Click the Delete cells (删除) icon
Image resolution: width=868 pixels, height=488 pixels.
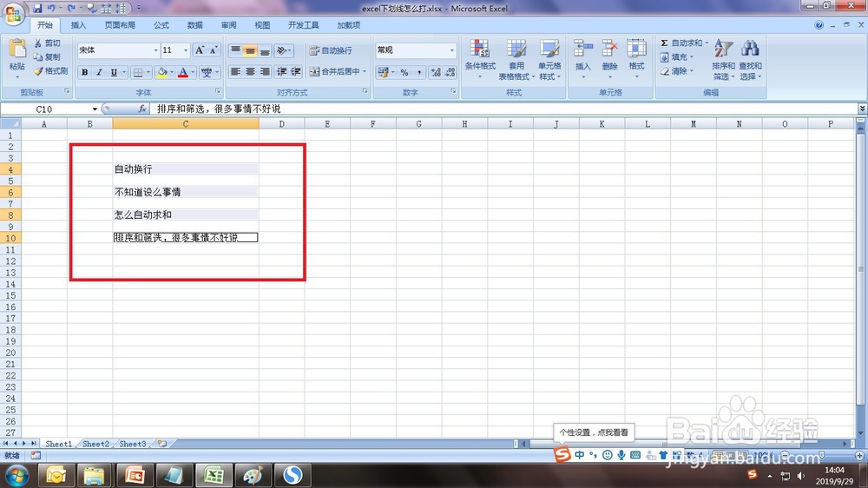[609, 49]
